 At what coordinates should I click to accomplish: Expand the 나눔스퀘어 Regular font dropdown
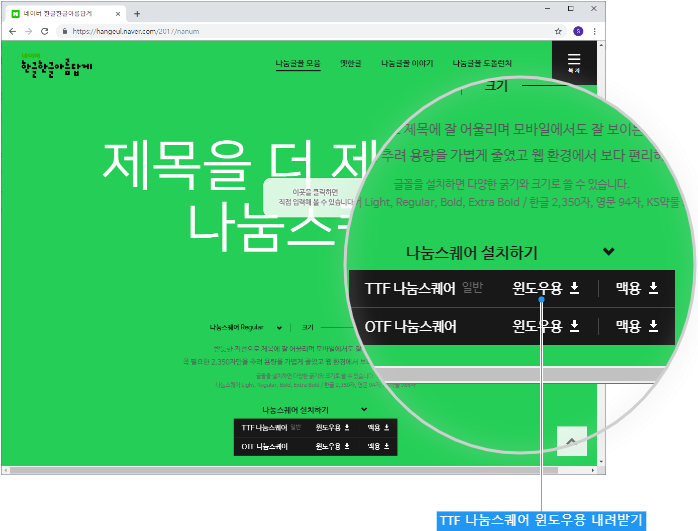coord(246,328)
